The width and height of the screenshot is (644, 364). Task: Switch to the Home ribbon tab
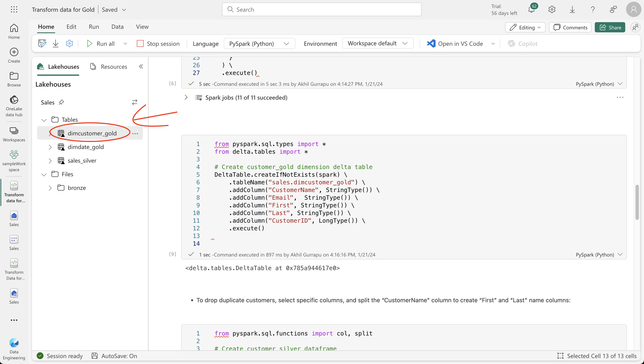click(46, 27)
